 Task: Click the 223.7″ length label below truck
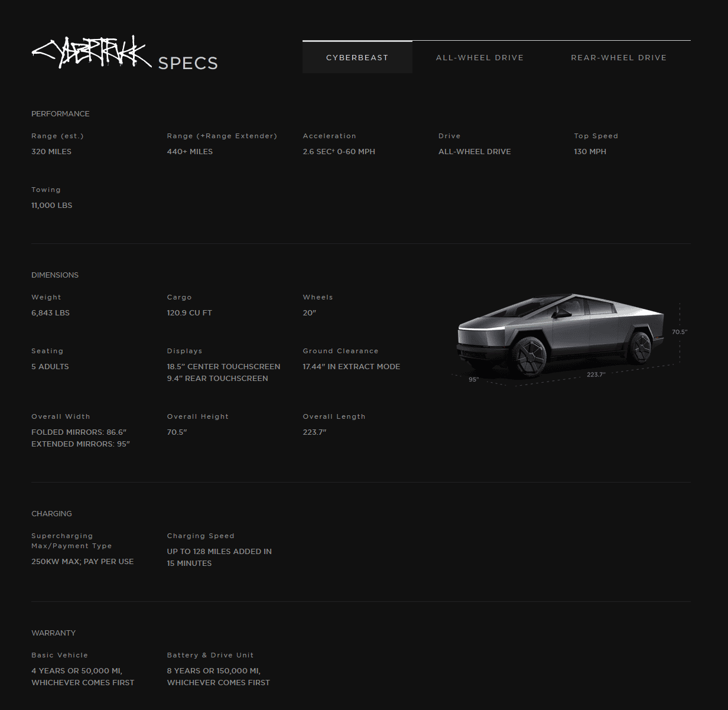tap(596, 374)
